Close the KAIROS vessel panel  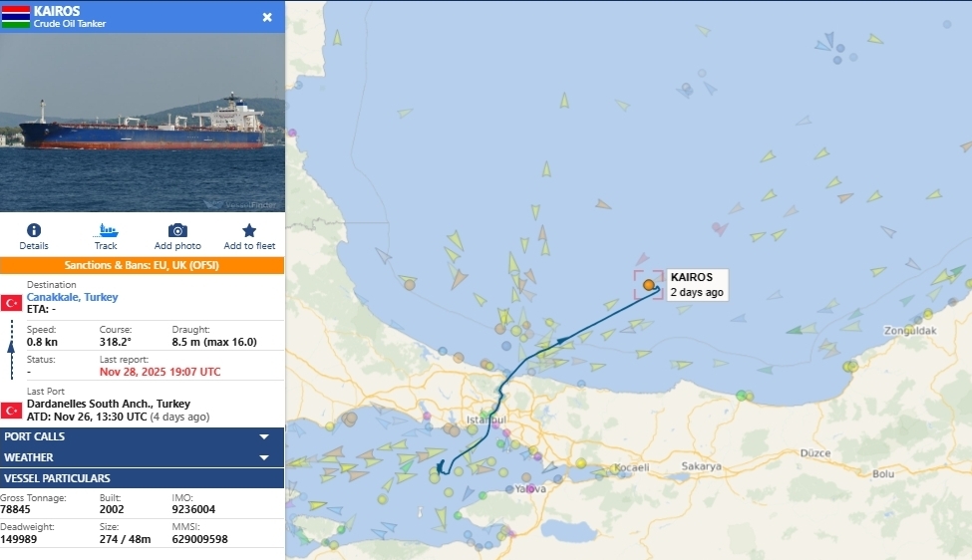pos(267,17)
